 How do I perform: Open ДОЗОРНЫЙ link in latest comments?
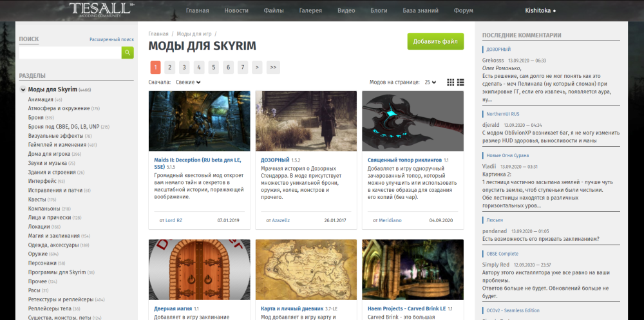(498, 50)
